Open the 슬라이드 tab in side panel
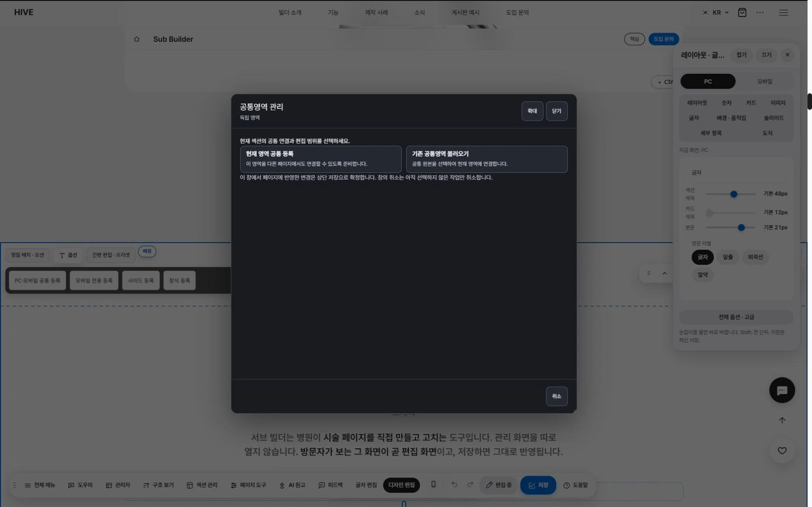 tap(774, 118)
